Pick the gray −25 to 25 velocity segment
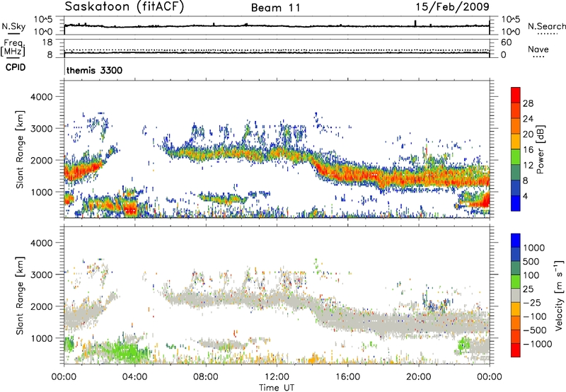This screenshot has height=392, width=566. click(x=516, y=295)
